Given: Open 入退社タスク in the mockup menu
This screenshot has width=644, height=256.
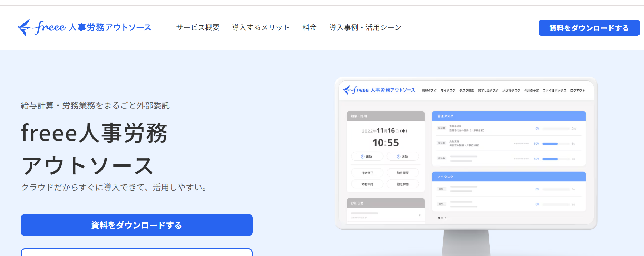Looking at the screenshot, I should point(511,91).
